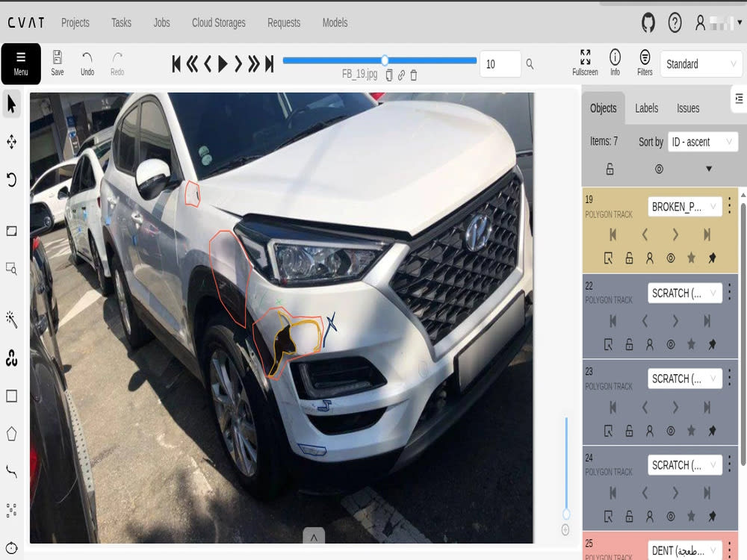Play the frame sequence
Screen dimensions: 747x560
223,63
